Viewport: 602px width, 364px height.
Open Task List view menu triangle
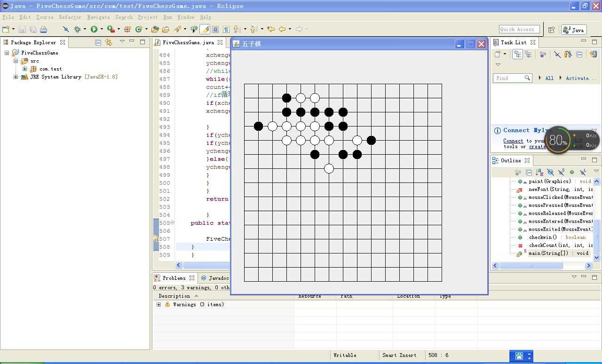point(498,65)
